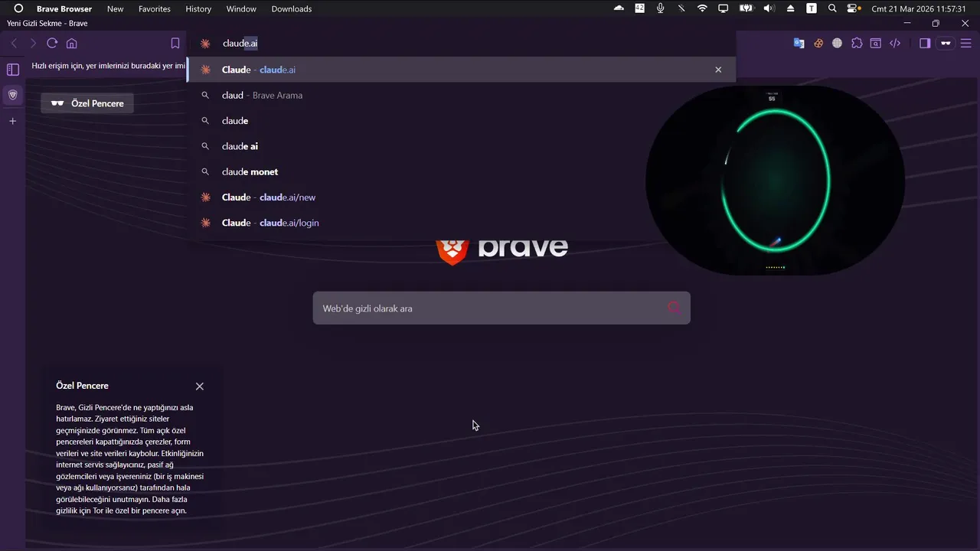
Task: Click the 42 badge icon in menu bar
Action: pos(640,8)
